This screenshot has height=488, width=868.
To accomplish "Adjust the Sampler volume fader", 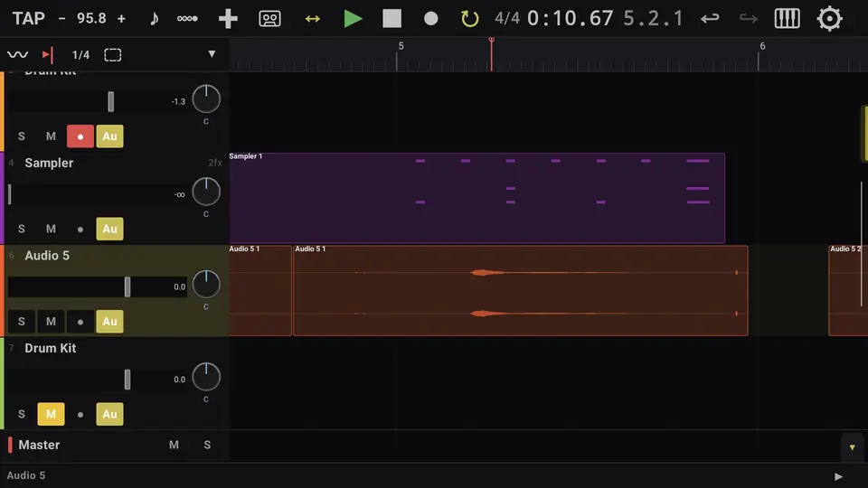I will tap(9, 194).
